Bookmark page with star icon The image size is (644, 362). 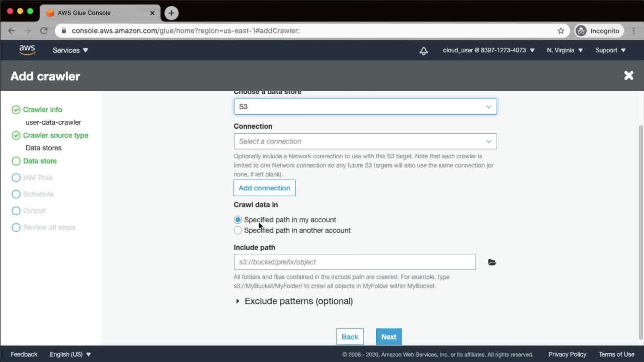561,31
